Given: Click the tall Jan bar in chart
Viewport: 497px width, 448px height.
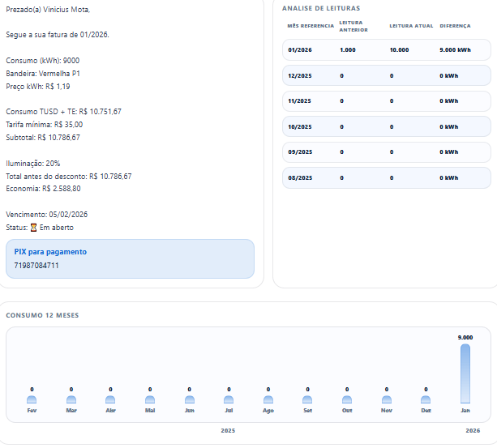Looking at the screenshot, I should [465, 373].
